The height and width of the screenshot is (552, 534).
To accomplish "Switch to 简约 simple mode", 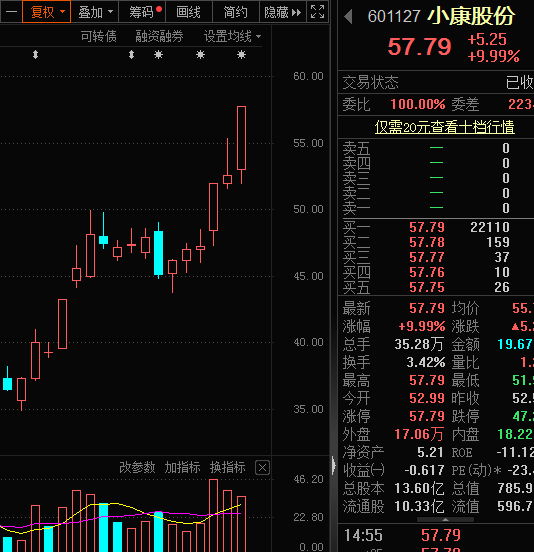I will click(235, 12).
